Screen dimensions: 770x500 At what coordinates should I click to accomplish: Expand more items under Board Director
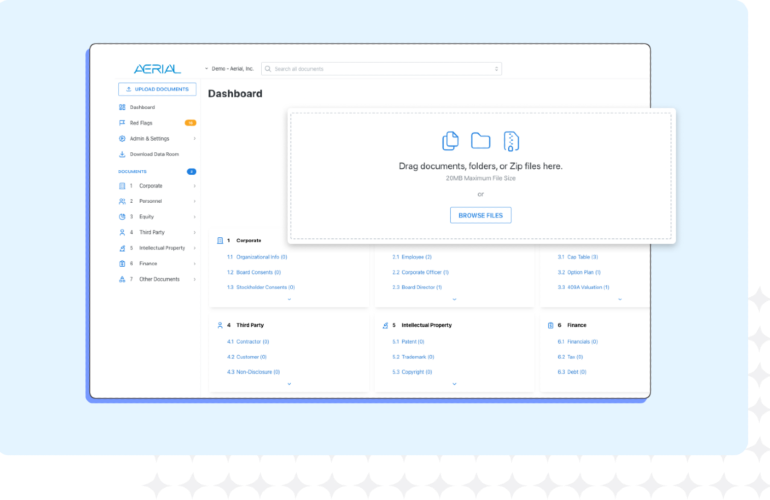[x=454, y=299]
